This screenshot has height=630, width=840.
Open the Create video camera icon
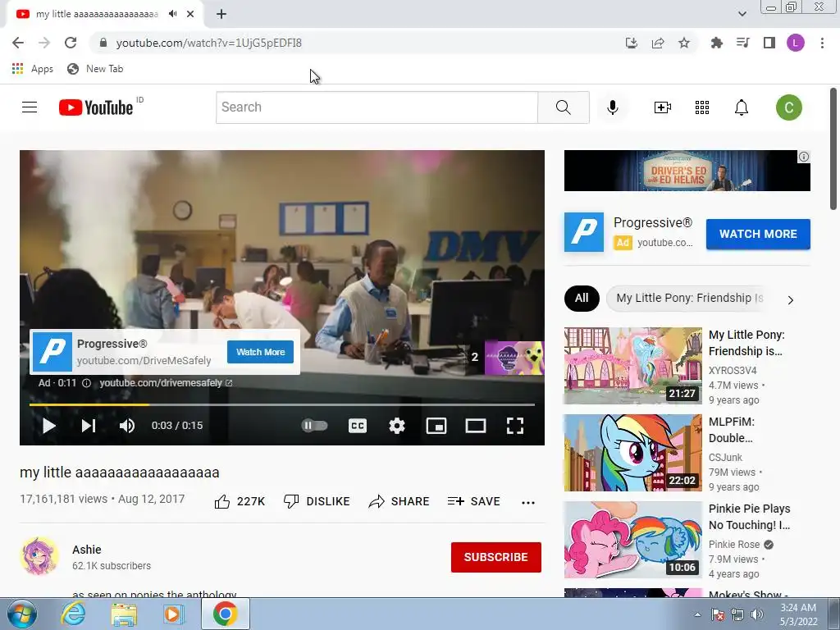click(x=663, y=107)
